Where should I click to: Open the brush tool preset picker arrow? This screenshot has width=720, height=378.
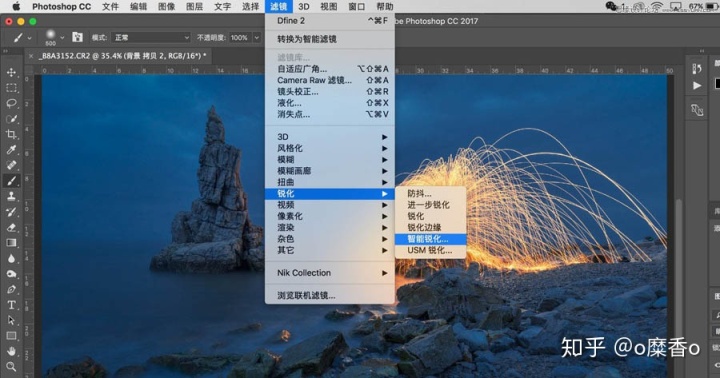coord(29,38)
